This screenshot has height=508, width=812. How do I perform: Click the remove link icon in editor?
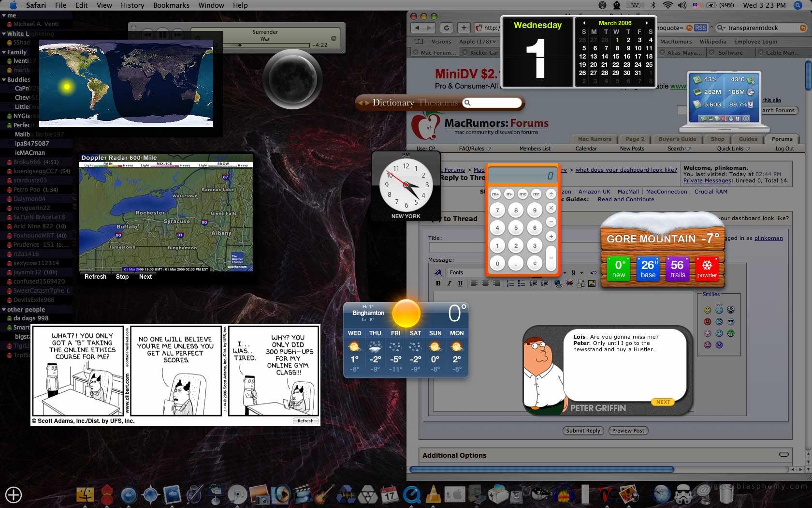coord(569,284)
